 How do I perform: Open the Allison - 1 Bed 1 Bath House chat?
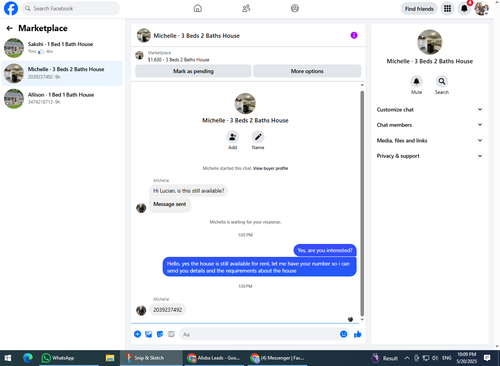pos(62,98)
